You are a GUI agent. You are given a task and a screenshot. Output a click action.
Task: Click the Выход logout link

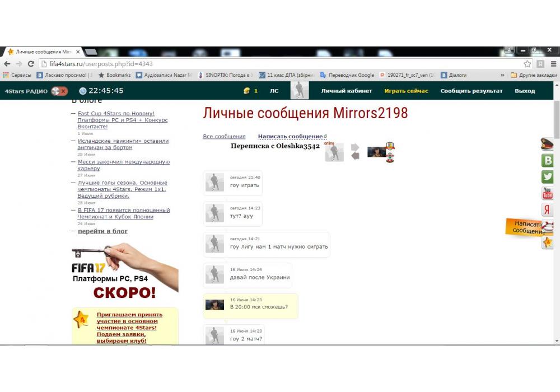click(525, 91)
